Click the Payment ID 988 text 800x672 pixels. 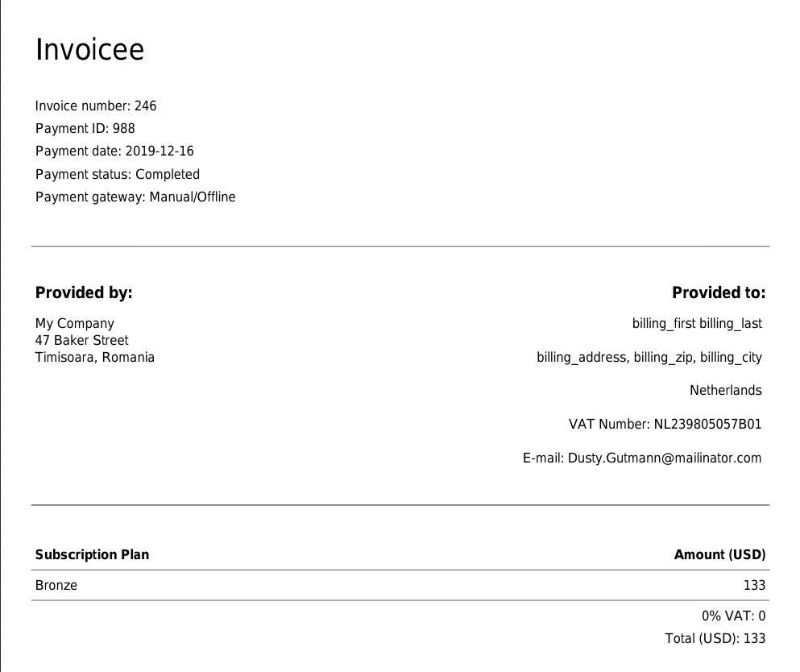(x=85, y=128)
